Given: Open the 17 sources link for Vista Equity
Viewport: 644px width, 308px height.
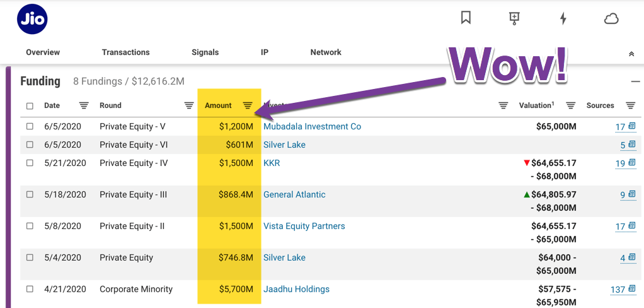Looking at the screenshot, I should [625, 226].
